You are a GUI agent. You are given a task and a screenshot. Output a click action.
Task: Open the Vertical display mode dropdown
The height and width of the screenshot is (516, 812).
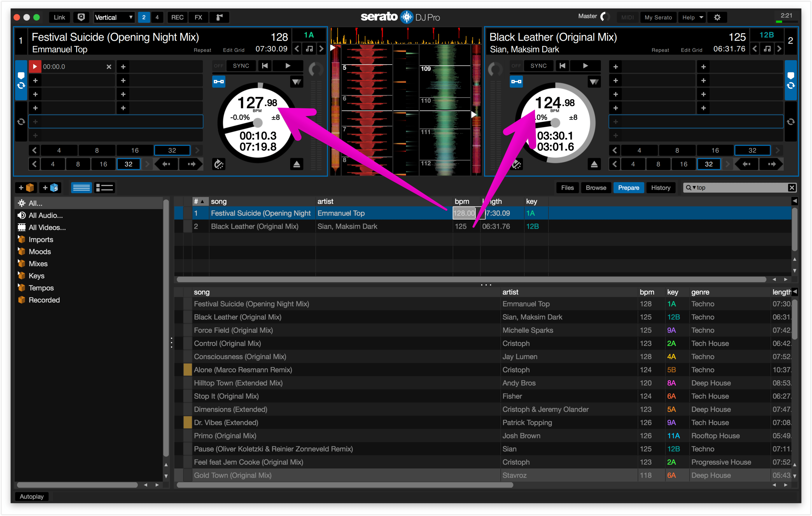pyautogui.click(x=114, y=17)
